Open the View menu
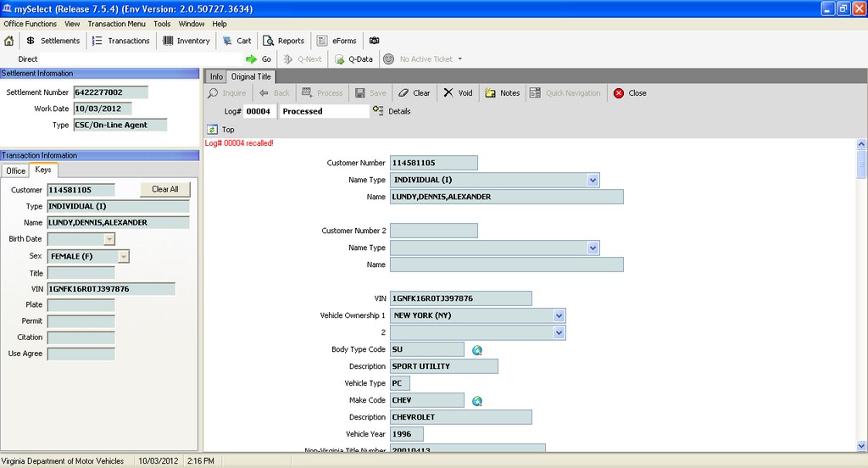This screenshot has height=468, width=868. pyautogui.click(x=72, y=24)
